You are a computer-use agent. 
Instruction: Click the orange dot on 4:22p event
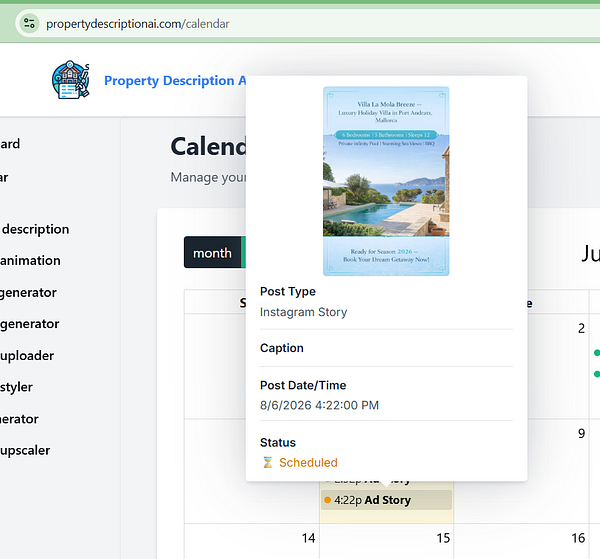(x=328, y=500)
